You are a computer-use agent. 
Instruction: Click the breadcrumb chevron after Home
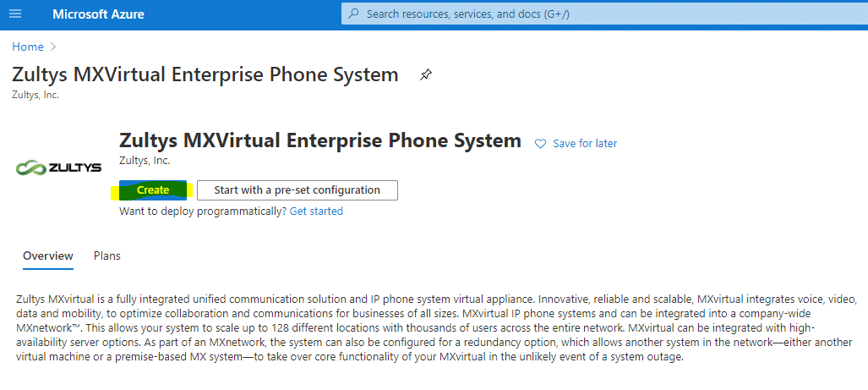[53, 47]
